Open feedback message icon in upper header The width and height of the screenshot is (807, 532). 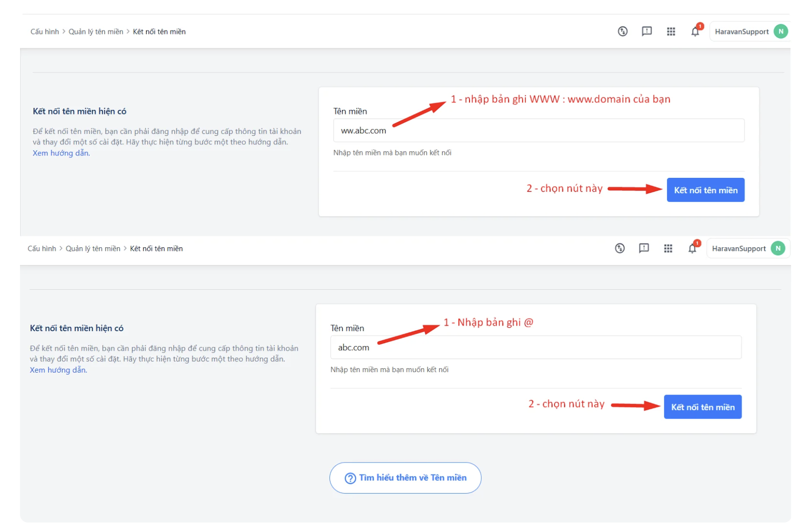click(646, 31)
